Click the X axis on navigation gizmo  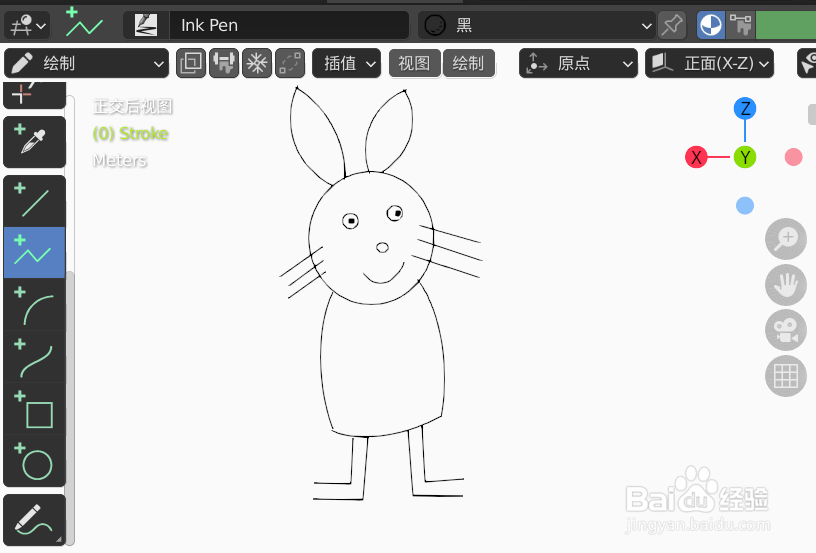(696, 157)
